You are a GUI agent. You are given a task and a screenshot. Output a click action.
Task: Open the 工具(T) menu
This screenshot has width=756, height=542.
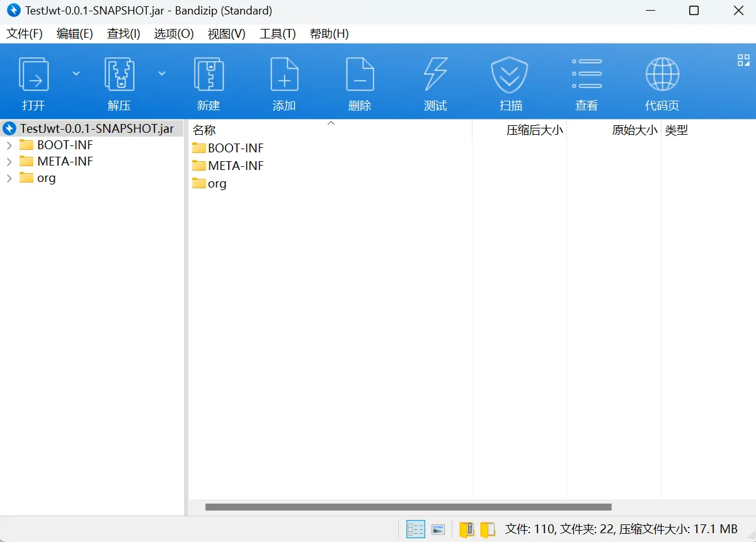coord(278,34)
